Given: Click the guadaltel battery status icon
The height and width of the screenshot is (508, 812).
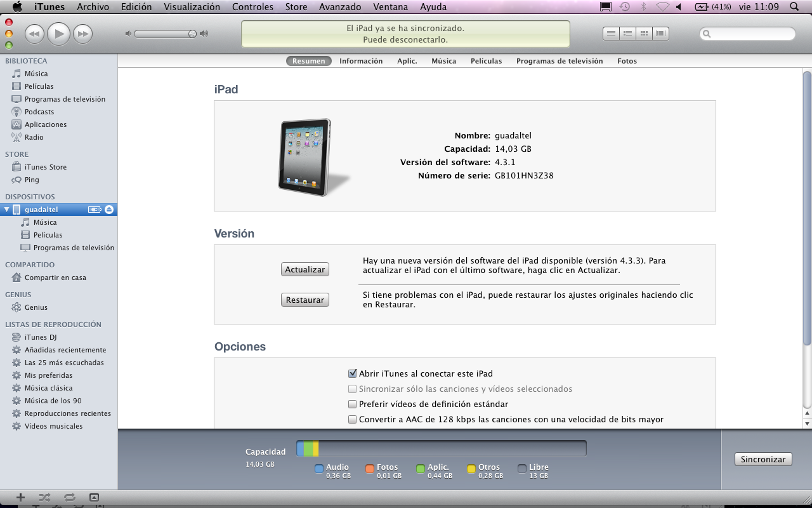Looking at the screenshot, I should point(95,210).
